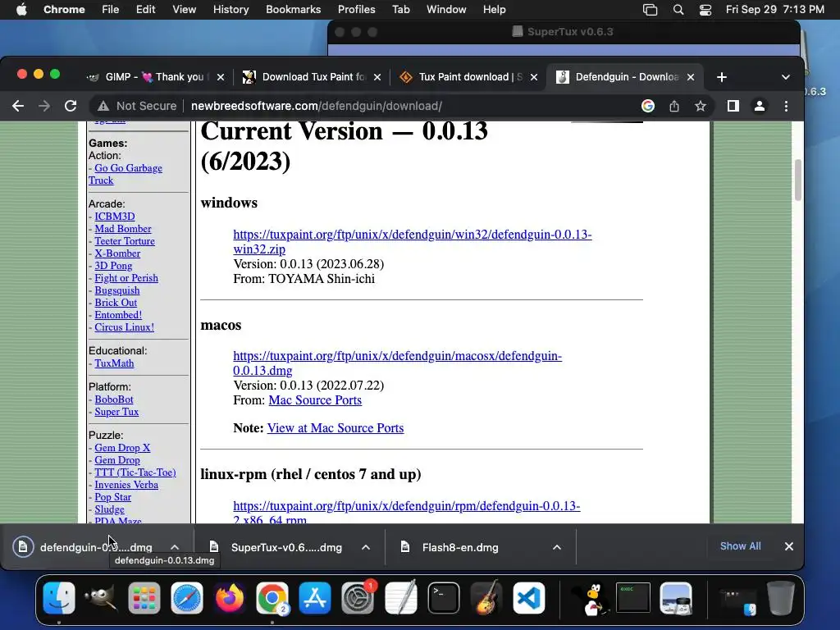Image resolution: width=840 pixels, height=630 pixels.
Task: Open the Bookmarks menu
Action: (293, 10)
